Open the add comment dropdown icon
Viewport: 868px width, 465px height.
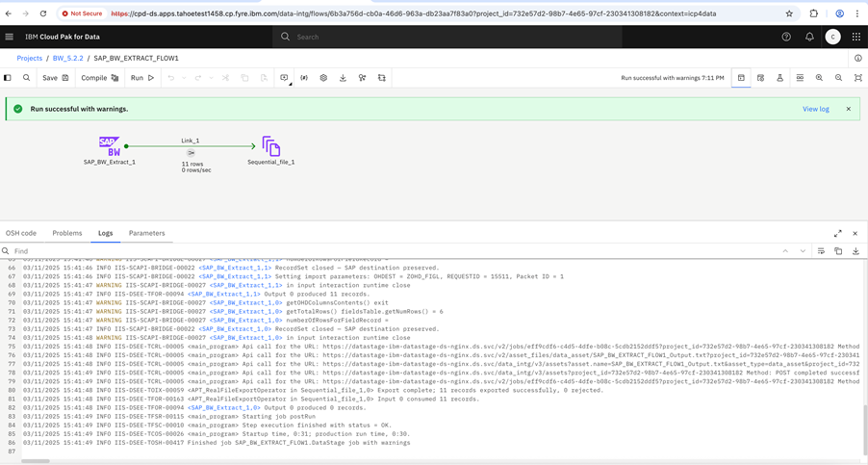(x=285, y=79)
